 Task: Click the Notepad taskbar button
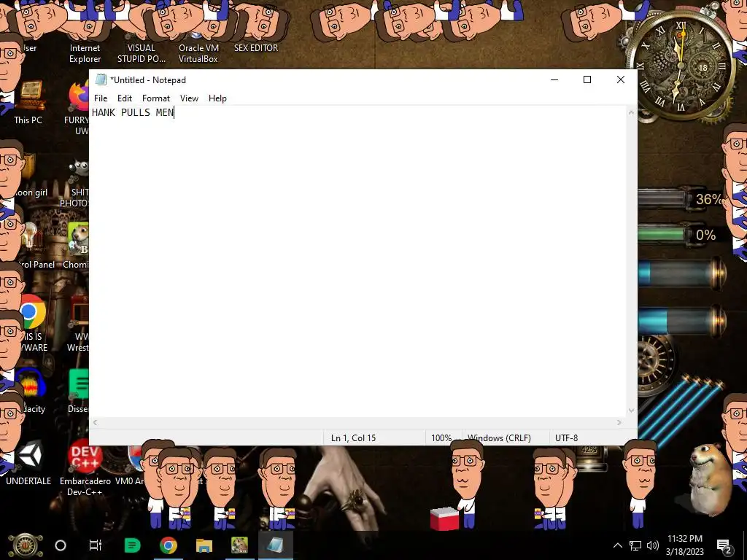tap(275, 545)
